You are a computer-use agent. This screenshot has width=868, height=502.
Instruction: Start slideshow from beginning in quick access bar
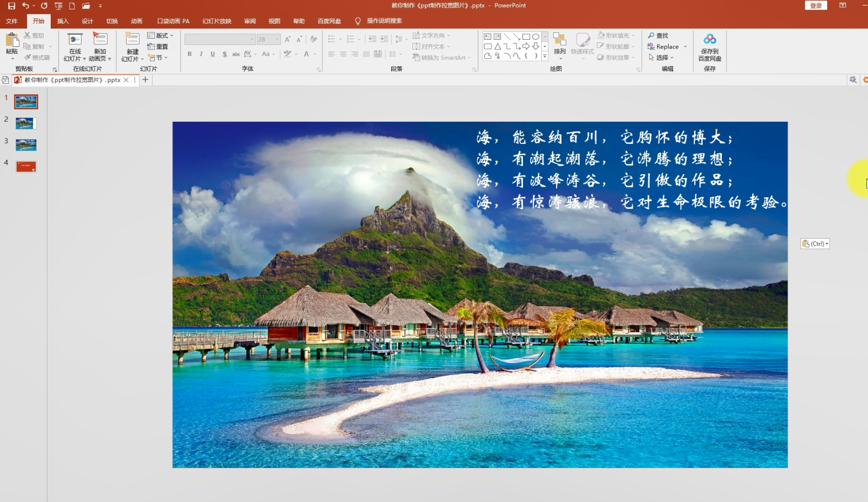[x=58, y=6]
